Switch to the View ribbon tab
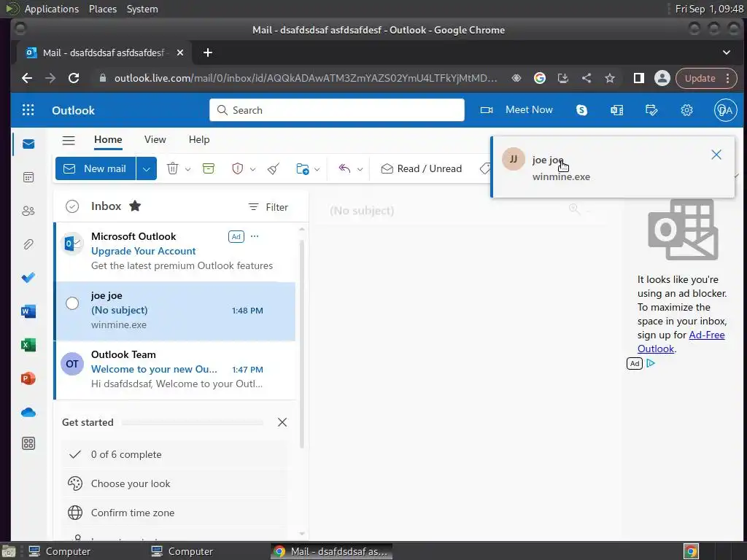 point(155,139)
